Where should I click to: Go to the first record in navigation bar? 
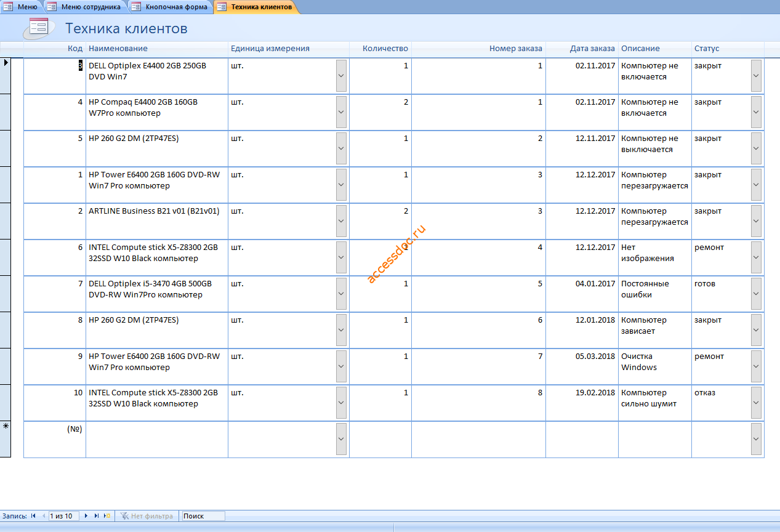(x=33, y=516)
